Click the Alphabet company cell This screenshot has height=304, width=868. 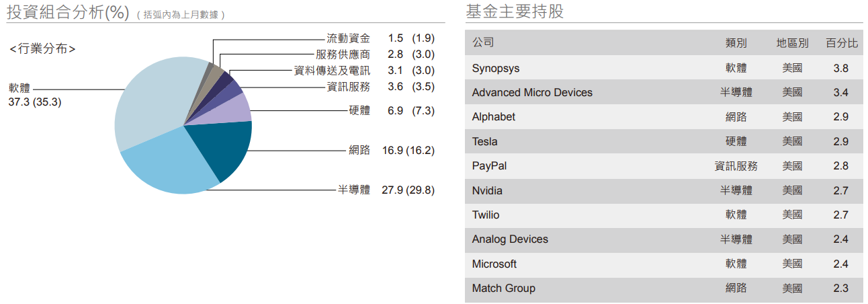(x=494, y=116)
